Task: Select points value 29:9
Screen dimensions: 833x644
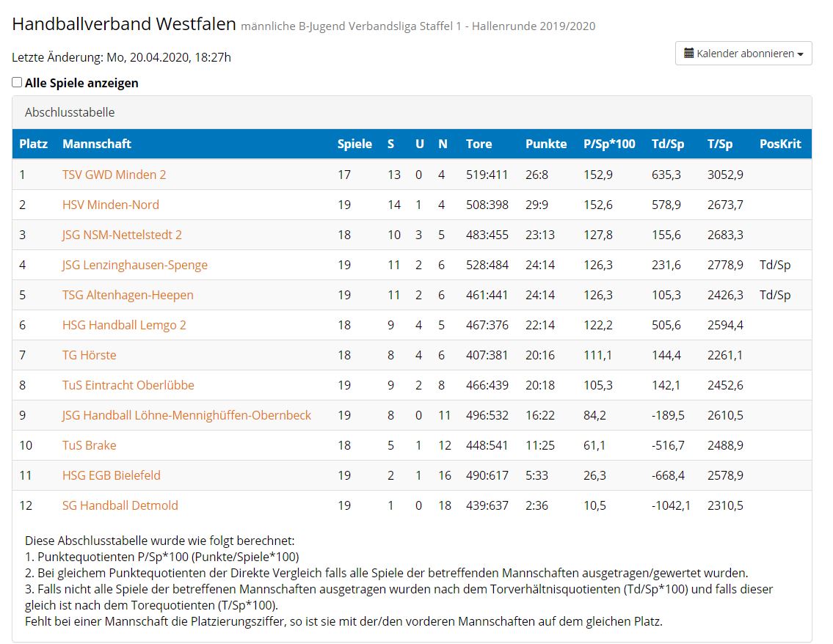Action: point(536,205)
